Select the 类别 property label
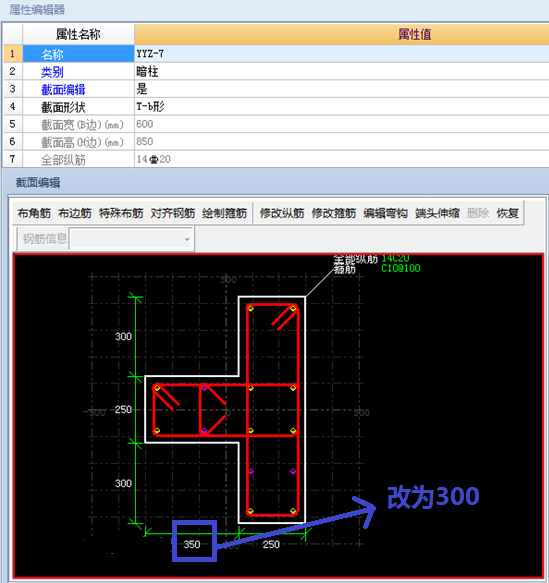Viewport: 549px width, 583px height. 52,72
